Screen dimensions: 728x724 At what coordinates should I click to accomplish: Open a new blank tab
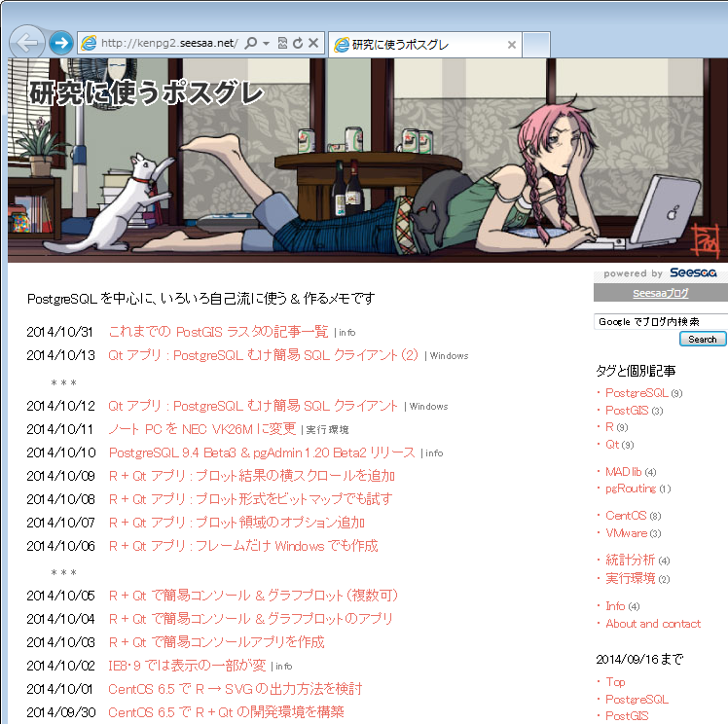(x=536, y=45)
